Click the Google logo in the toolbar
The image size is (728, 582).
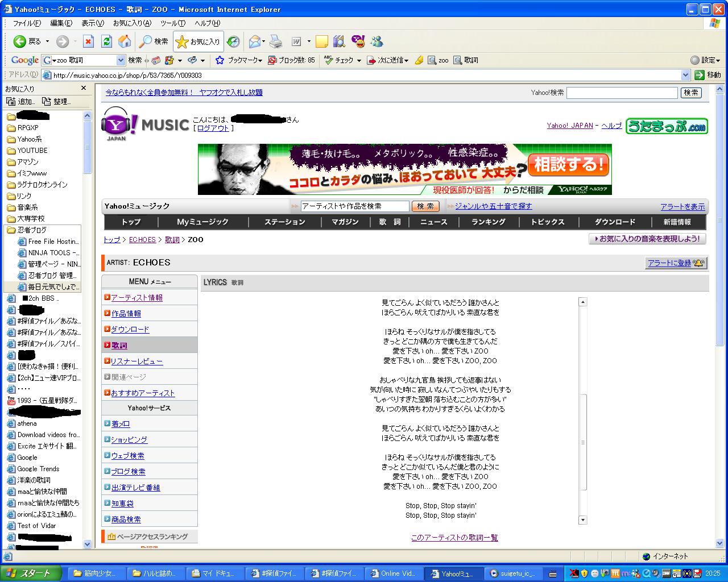pyautogui.click(x=25, y=60)
